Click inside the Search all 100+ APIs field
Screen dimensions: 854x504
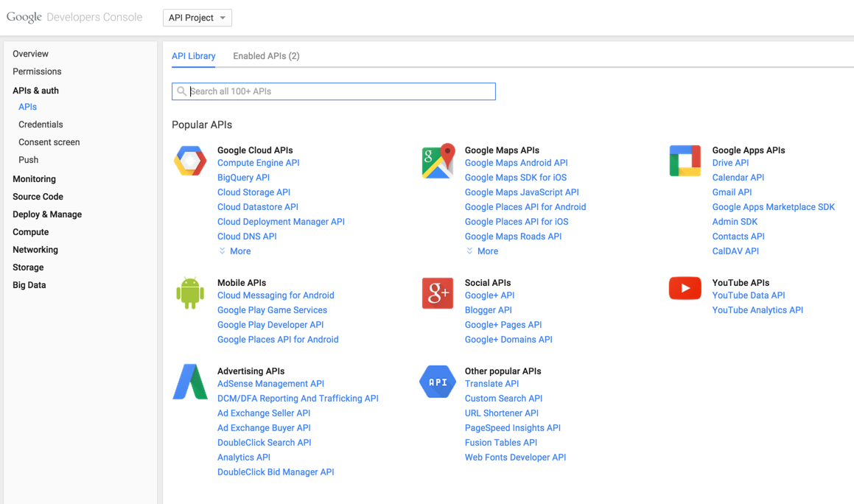[332, 91]
